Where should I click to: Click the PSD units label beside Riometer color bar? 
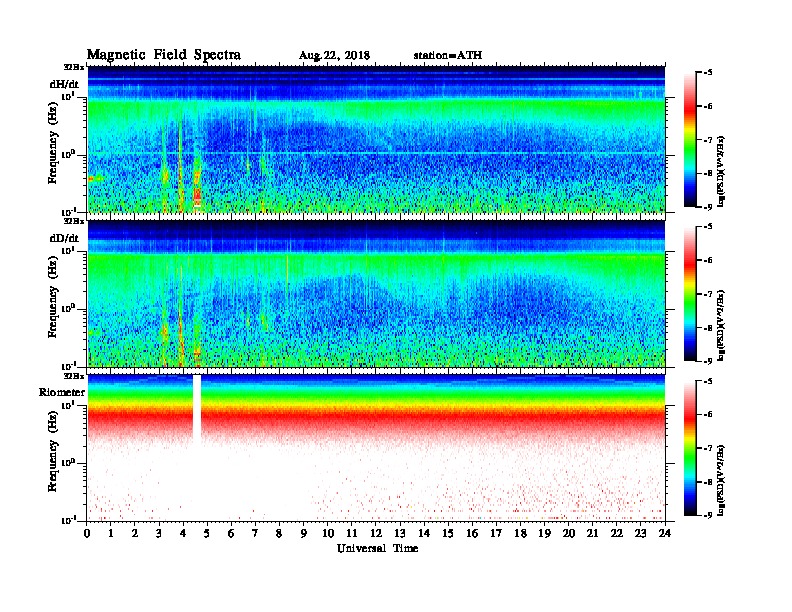(x=721, y=480)
